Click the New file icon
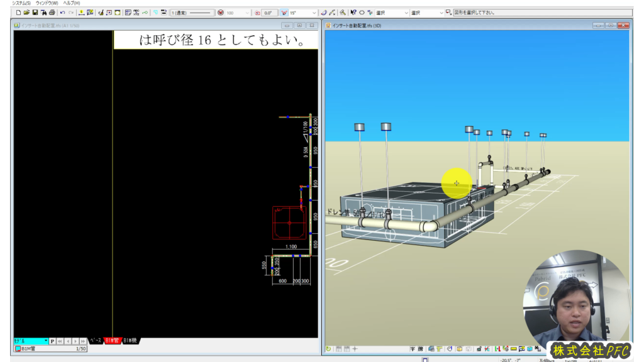The width and height of the screenshot is (644, 362). (18, 13)
